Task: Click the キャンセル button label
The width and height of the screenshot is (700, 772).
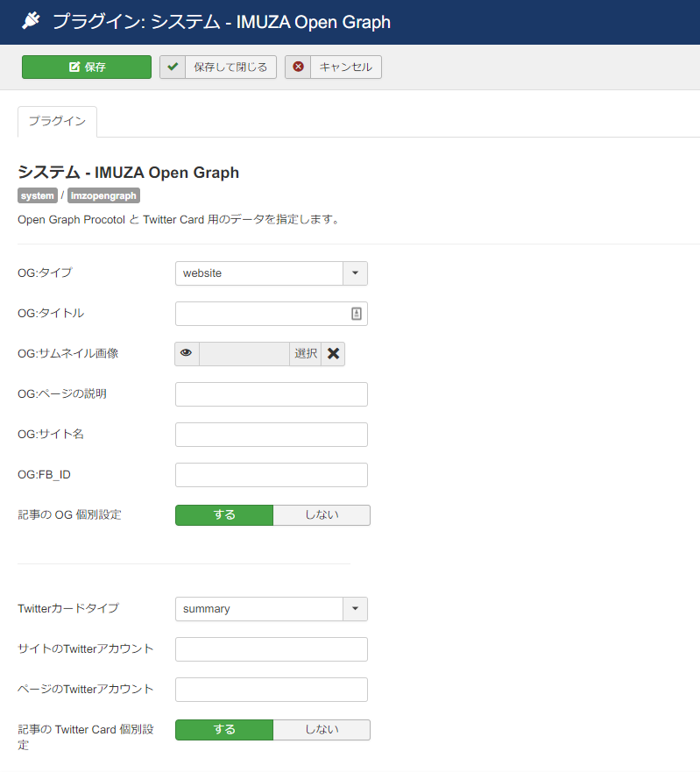Action: point(345,67)
